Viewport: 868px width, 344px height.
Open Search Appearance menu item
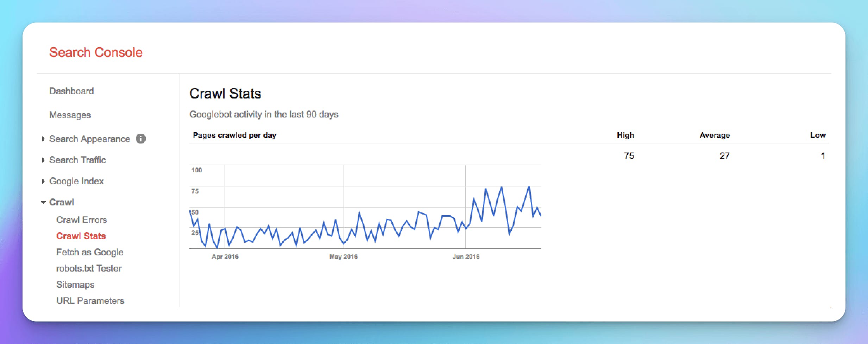click(x=90, y=139)
